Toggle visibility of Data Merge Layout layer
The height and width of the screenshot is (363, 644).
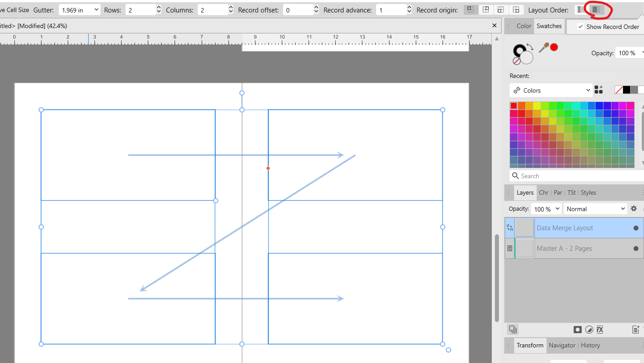(x=636, y=228)
